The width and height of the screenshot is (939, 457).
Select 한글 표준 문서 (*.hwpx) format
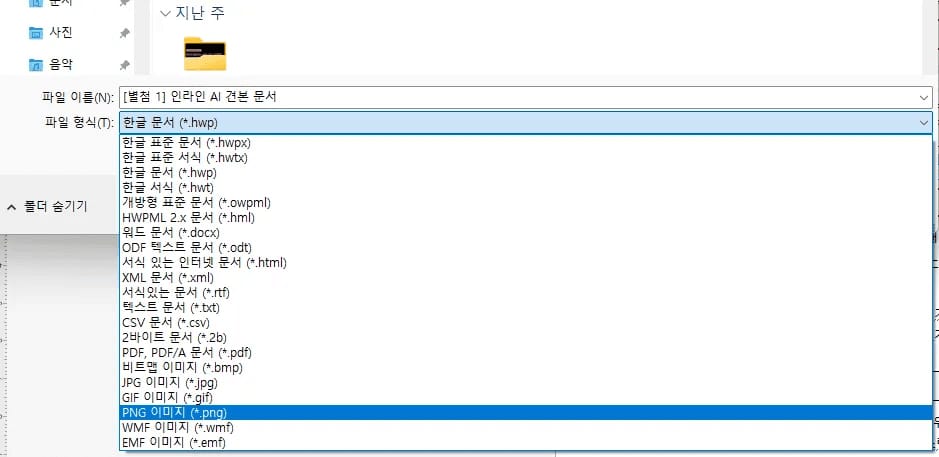(x=526, y=143)
